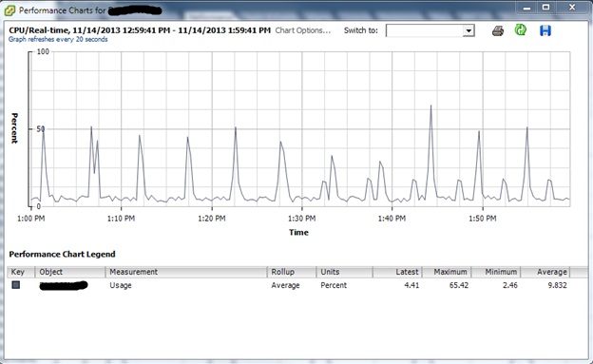Viewport: 593px width, 364px height.
Task: Sort legend by Latest column header
Action: [397, 272]
